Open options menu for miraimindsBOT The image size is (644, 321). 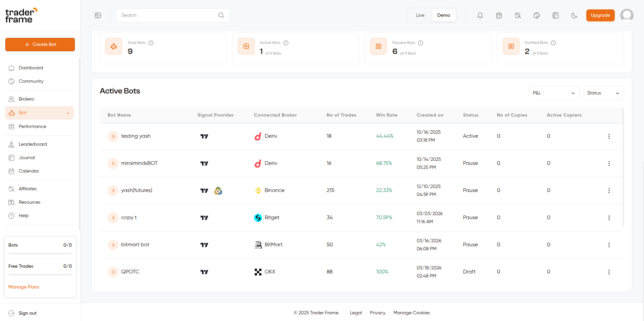pos(609,164)
